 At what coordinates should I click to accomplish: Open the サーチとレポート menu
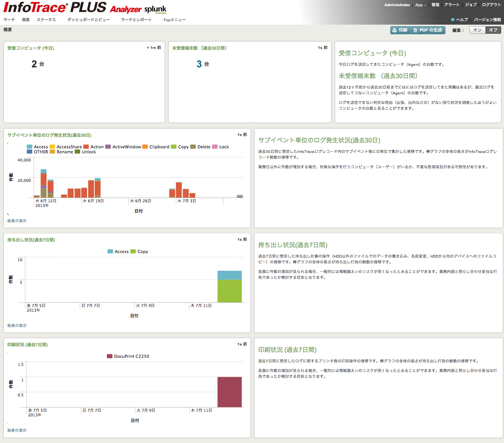[136, 20]
